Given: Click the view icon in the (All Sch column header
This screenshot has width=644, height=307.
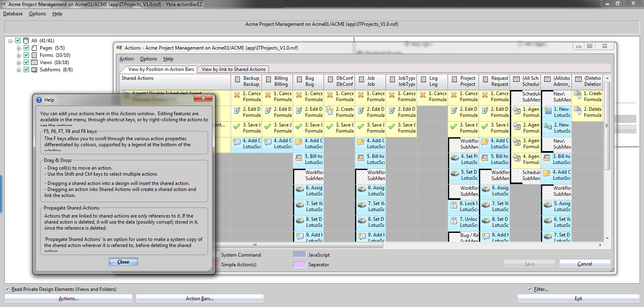Looking at the screenshot, I should pos(516,79).
